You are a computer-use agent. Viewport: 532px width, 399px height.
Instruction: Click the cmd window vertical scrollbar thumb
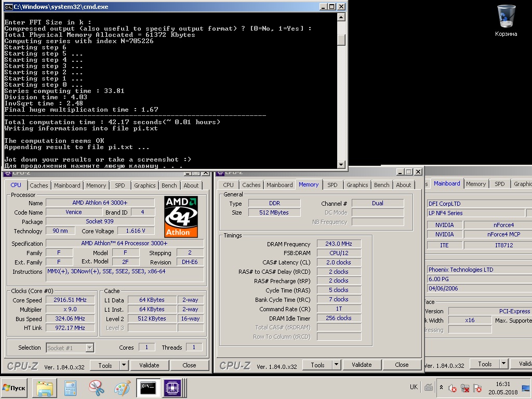point(341,39)
